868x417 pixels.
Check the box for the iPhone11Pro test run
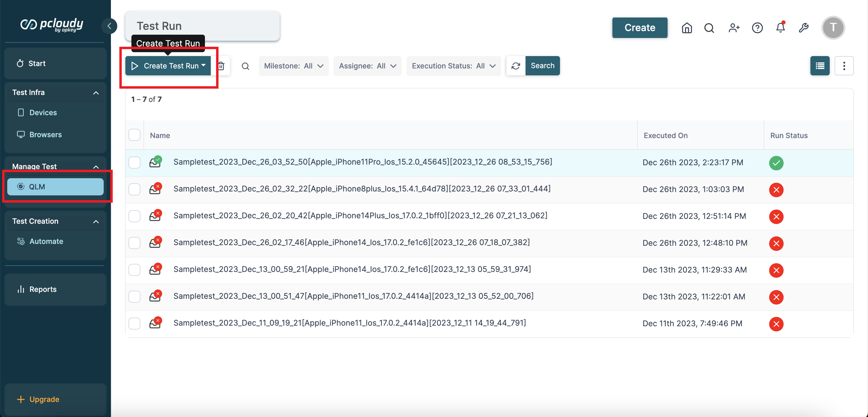pyautogui.click(x=134, y=163)
